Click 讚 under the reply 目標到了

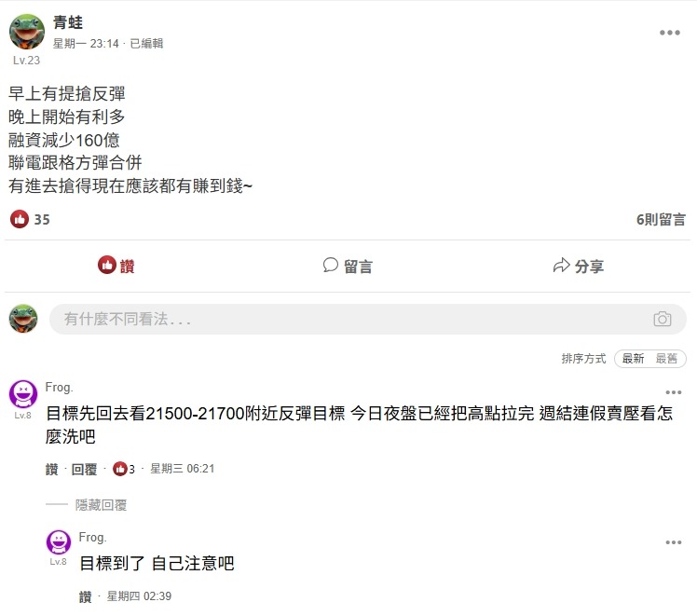click(85, 596)
